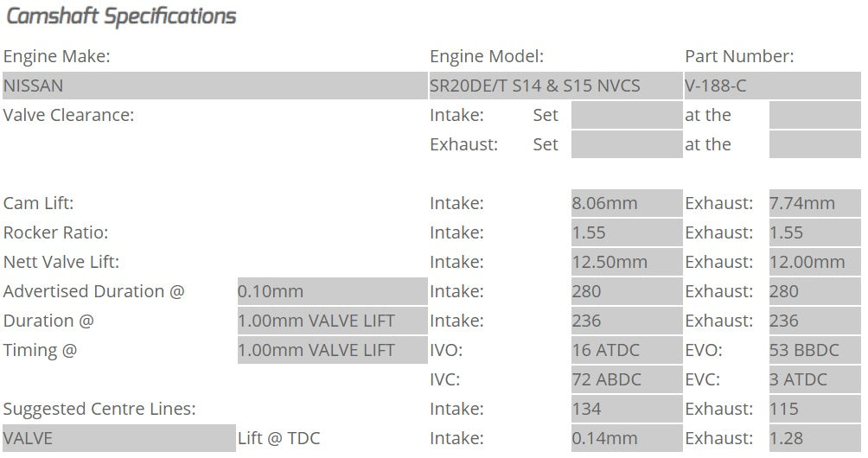Select the Exhaust centre line value 115

pyautogui.click(x=814, y=410)
